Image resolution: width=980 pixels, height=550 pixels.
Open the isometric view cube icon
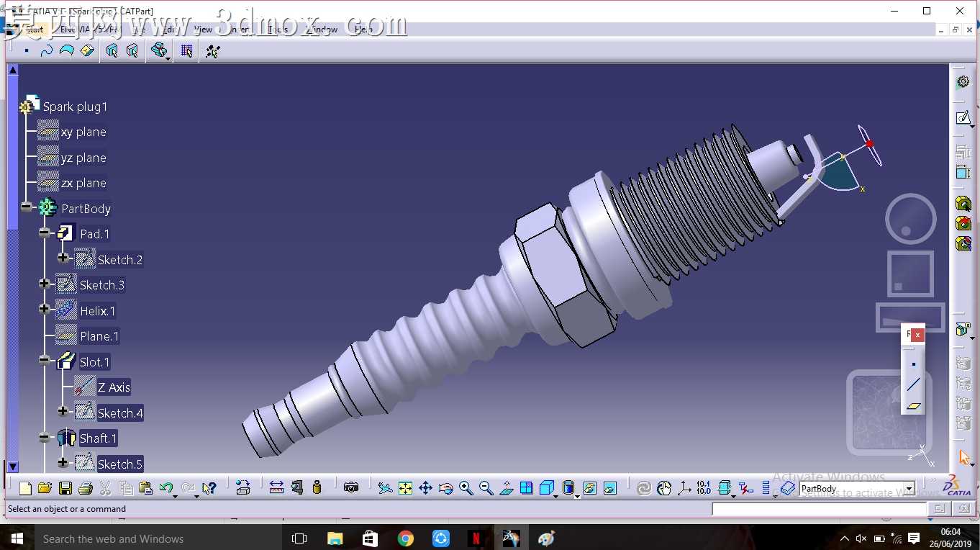[x=547, y=488]
